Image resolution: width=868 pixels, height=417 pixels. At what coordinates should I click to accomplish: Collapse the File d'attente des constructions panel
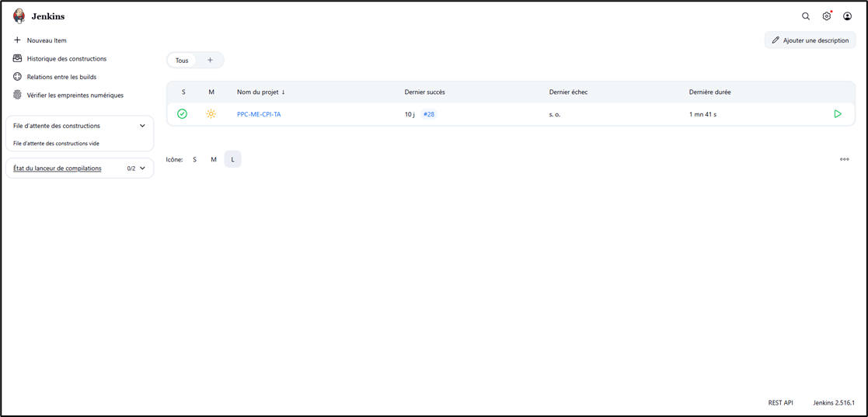pos(142,126)
